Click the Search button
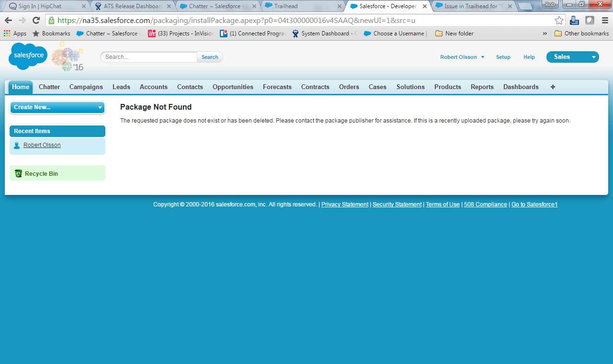This screenshot has width=613, height=364. [210, 57]
